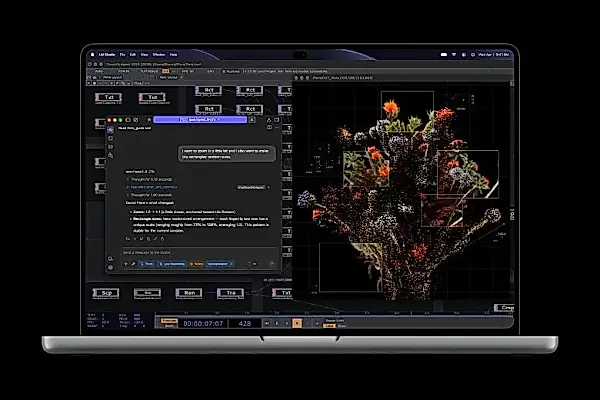Image resolution: width=600 pixels, height=400 pixels.
Task: Focus the "Send a message to the model" field
Action: (x=199, y=253)
